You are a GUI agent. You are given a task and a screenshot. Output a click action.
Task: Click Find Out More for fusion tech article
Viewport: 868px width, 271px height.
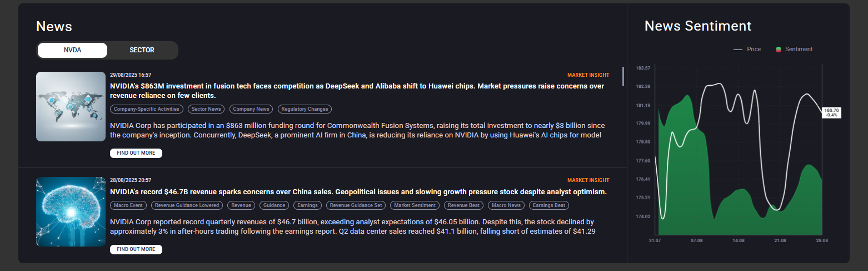point(136,153)
